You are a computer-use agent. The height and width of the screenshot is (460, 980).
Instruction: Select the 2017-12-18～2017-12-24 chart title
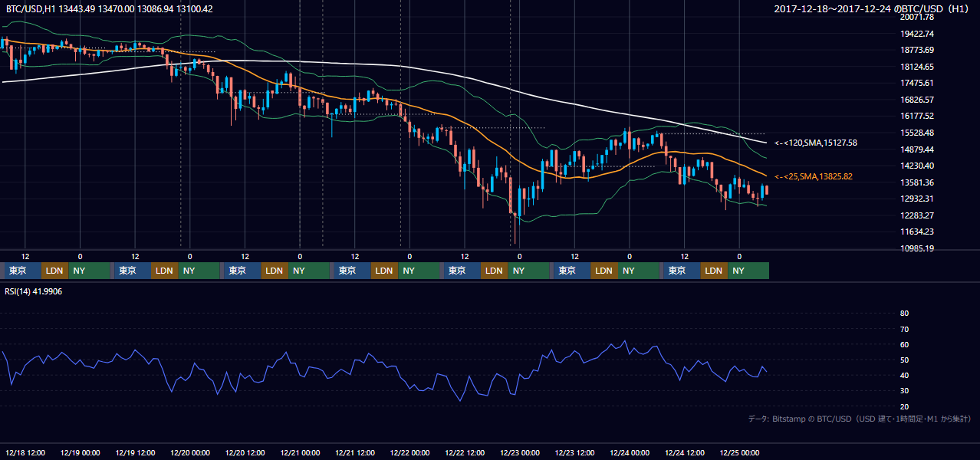pyautogui.click(x=872, y=9)
